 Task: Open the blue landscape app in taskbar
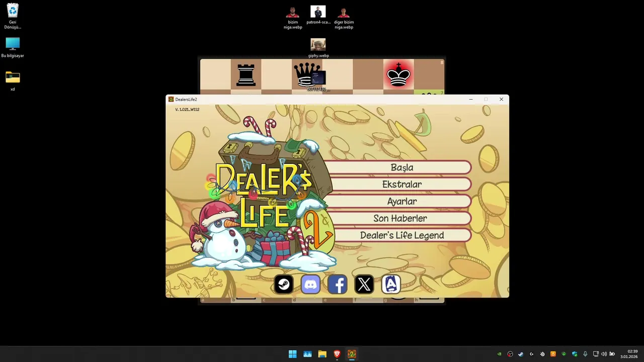pos(307,354)
